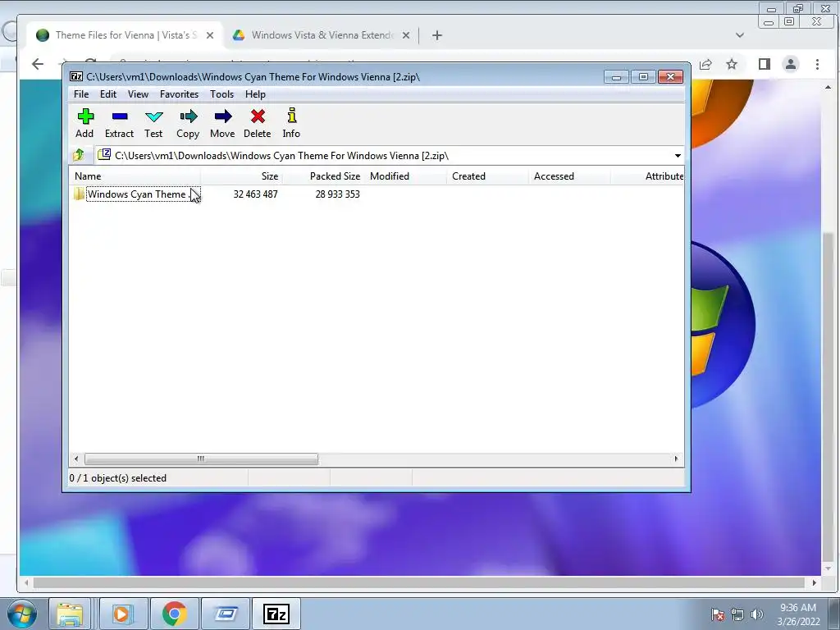The height and width of the screenshot is (630, 840).
Task: Go back using Chrome's back arrow
Action: coord(38,64)
